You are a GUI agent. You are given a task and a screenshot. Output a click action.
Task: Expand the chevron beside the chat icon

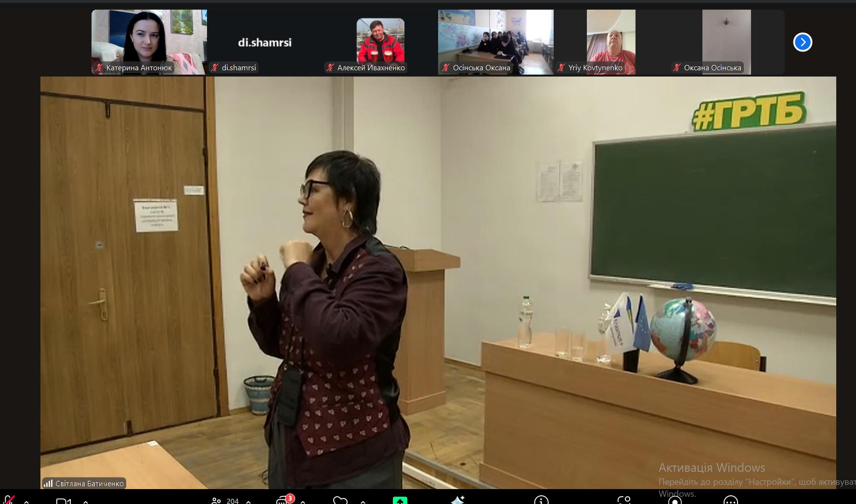click(303, 502)
